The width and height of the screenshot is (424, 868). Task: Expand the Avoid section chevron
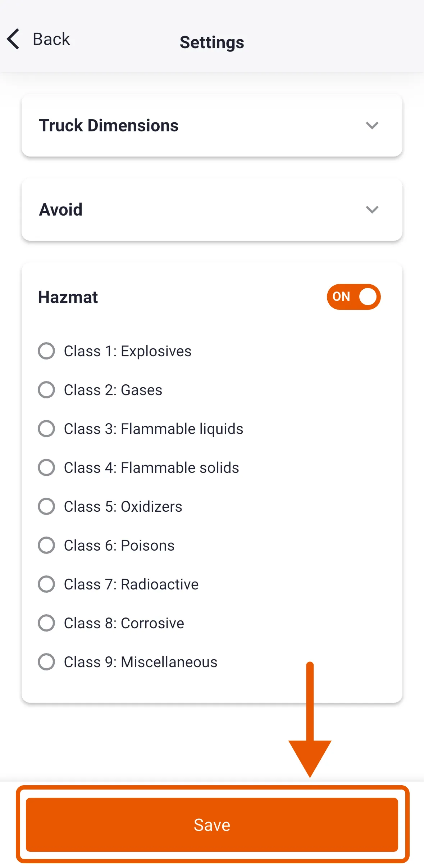[372, 209]
